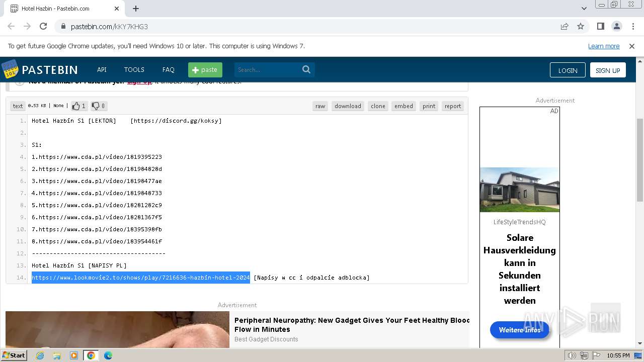Click the Hotel Hazbin S1 [NAPISY PL] line

pyautogui.click(x=79, y=265)
